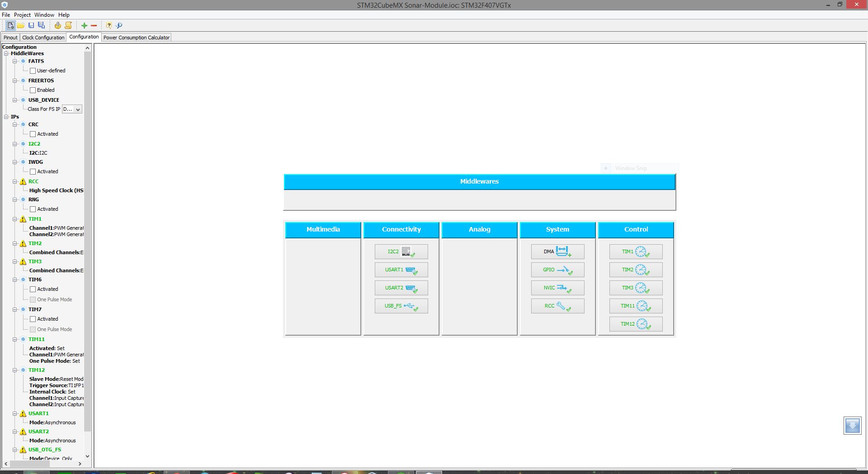
Task: Collapse the USB_DEVICE tree node
Action: pos(14,100)
